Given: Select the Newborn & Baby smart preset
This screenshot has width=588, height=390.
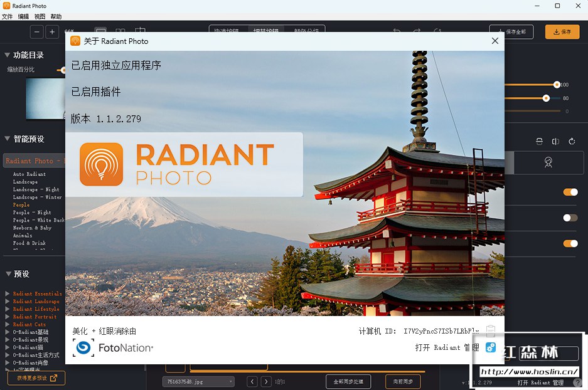Looking at the screenshot, I should point(32,228).
